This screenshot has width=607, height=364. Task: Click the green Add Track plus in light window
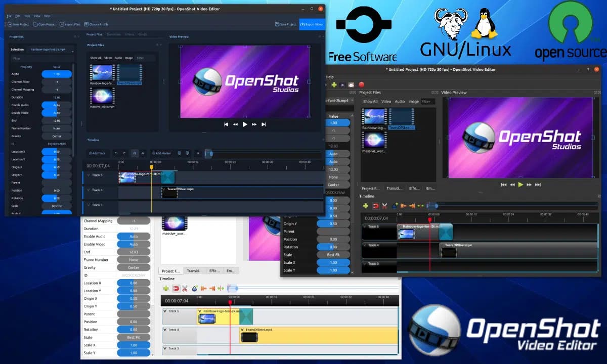point(166,289)
